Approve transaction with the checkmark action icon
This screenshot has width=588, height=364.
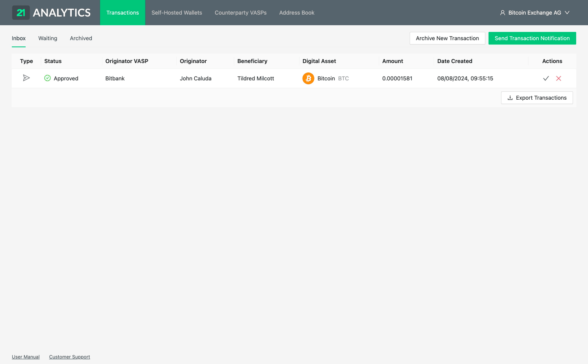coord(546,78)
